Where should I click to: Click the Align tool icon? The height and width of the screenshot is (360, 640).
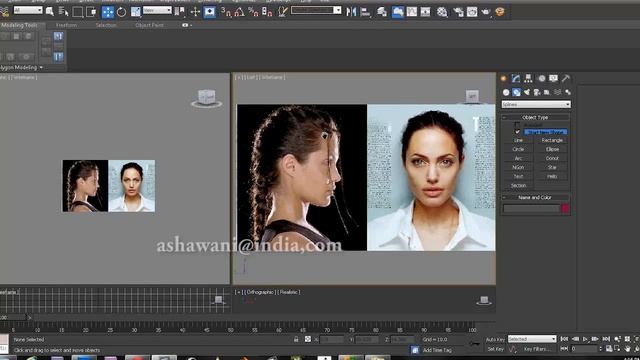click(x=365, y=12)
